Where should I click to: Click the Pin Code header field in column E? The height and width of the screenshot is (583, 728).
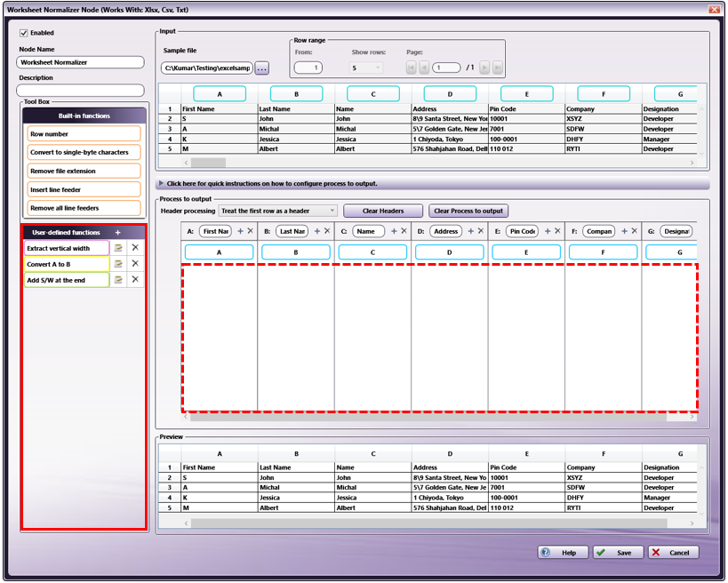click(523, 231)
